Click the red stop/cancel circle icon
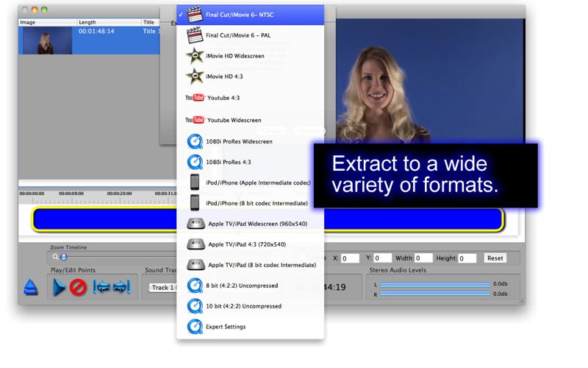This screenshot has height=368, width=588. pyautogui.click(x=78, y=288)
